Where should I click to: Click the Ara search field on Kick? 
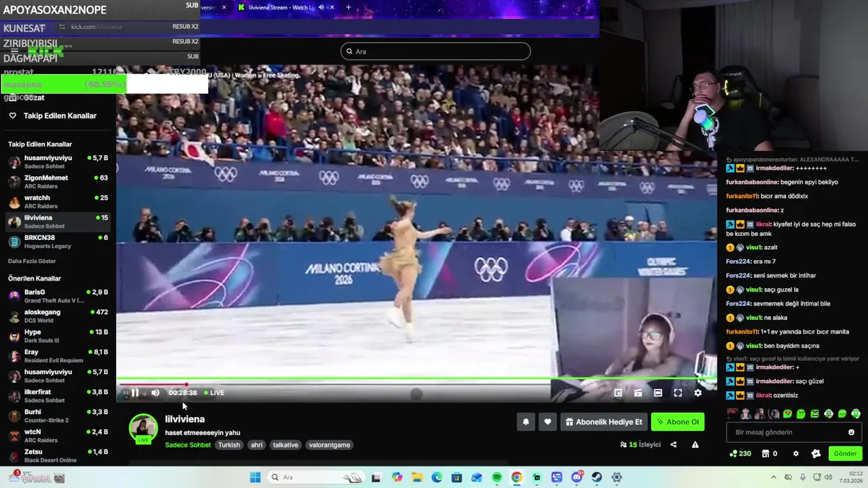[x=435, y=52]
